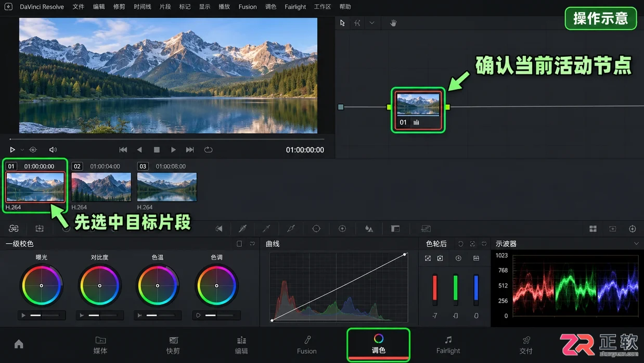Adjust the red channel bar in 色轮后
Screen dimensions: 644x363
point(435,288)
